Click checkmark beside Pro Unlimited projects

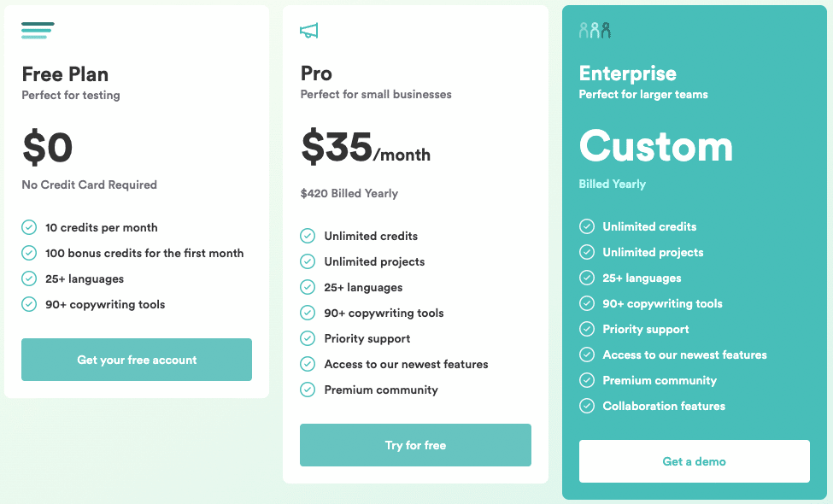coord(308,261)
